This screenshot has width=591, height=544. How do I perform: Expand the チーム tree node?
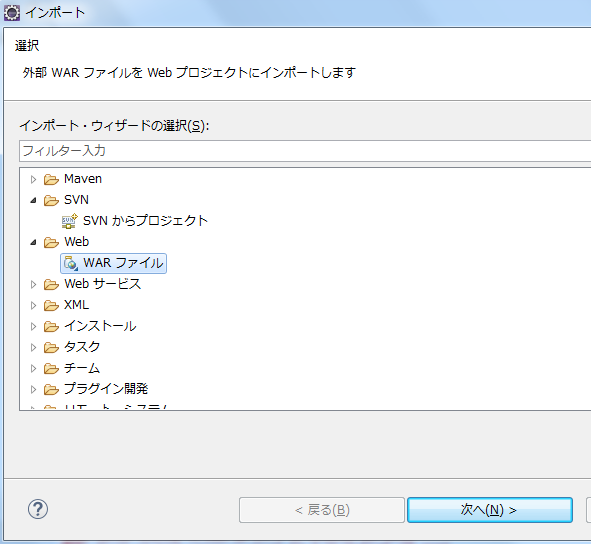click(x=33, y=368)
